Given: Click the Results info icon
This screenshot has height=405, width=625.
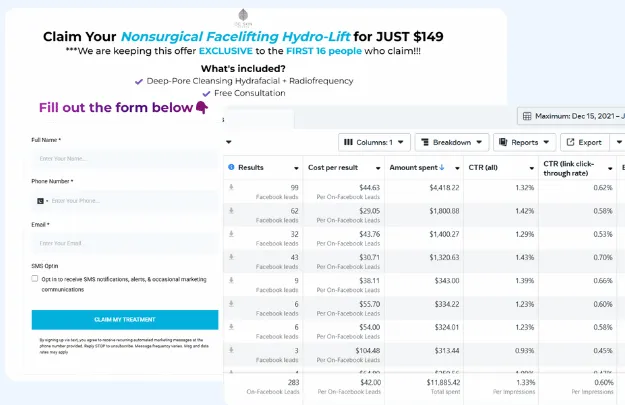Looking at the screenshot, I should click(231, 167).
